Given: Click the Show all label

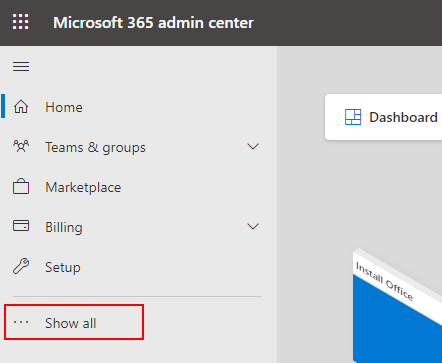Looking at the screenshot, I should [x=71, y=323].
